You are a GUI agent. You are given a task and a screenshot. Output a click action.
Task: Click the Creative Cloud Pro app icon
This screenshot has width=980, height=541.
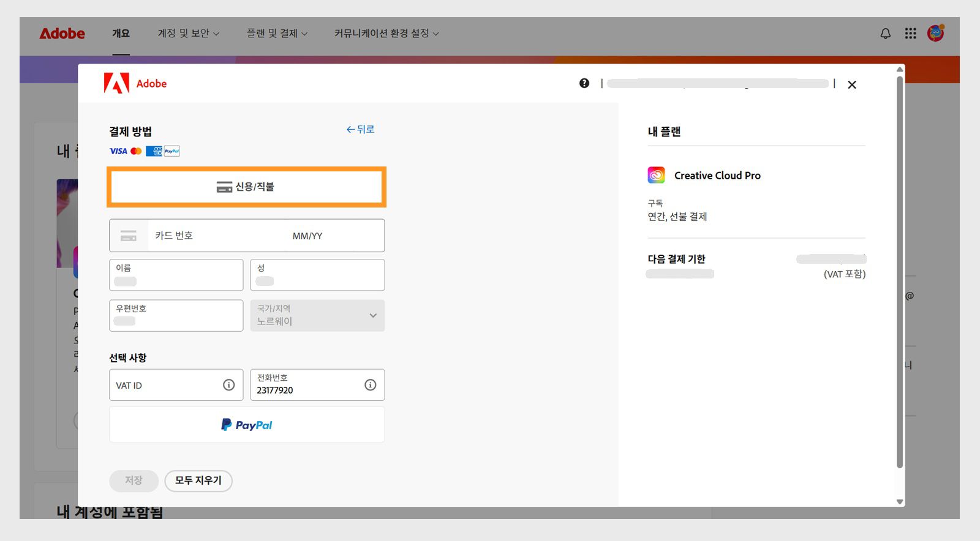coord(657,175)
